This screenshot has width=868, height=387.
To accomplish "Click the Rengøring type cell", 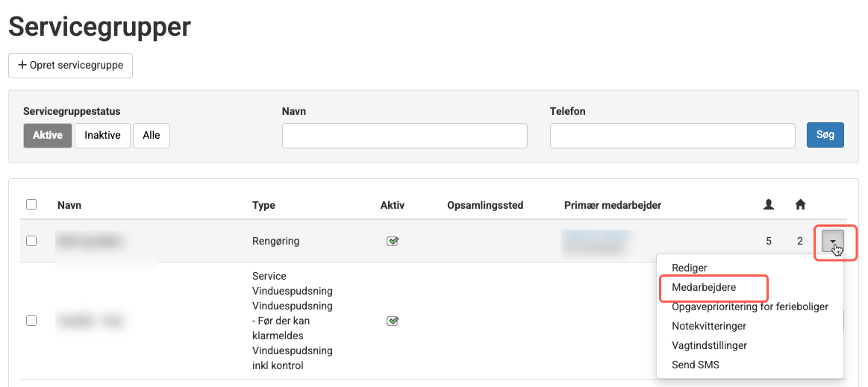I will click(x=275, y=241).
